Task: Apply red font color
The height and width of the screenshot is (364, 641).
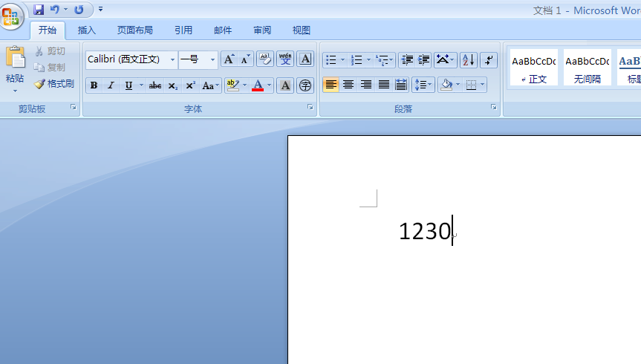Action: pos(258,85)
